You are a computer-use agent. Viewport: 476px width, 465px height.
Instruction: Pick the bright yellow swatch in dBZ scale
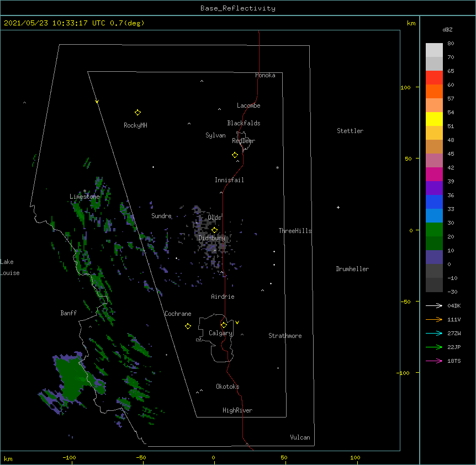tap(434, 119)
